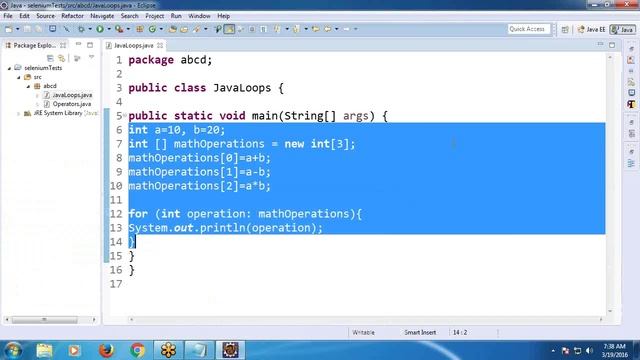640x360 pixels.
Task: Click the New Java Package icon
Action: tap(140, 29)
